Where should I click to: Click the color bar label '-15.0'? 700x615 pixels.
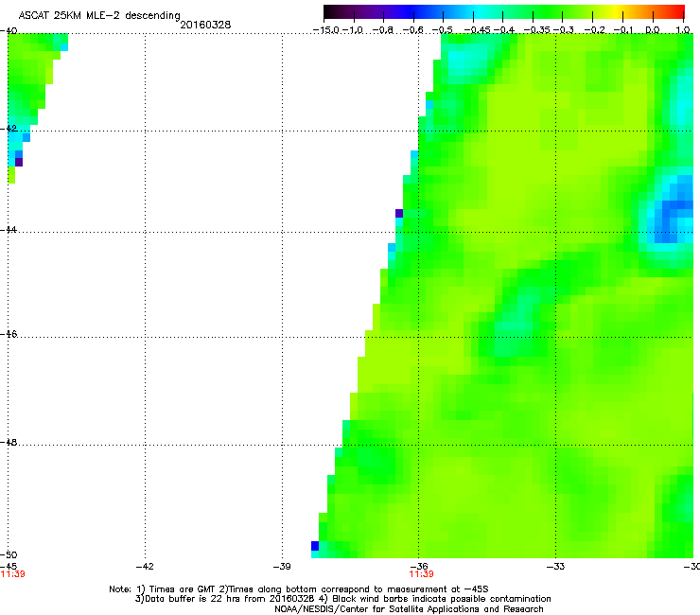tap(326, 30)
